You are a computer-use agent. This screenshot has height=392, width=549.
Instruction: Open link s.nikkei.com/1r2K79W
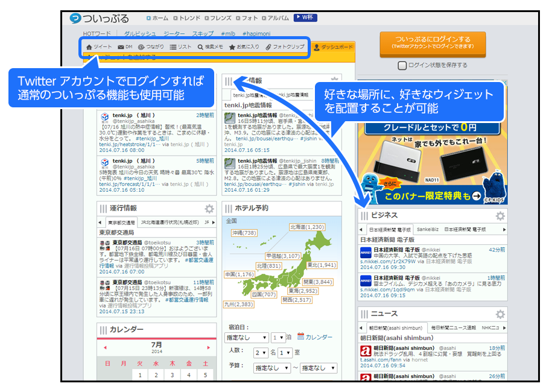(x=388, y=262)
